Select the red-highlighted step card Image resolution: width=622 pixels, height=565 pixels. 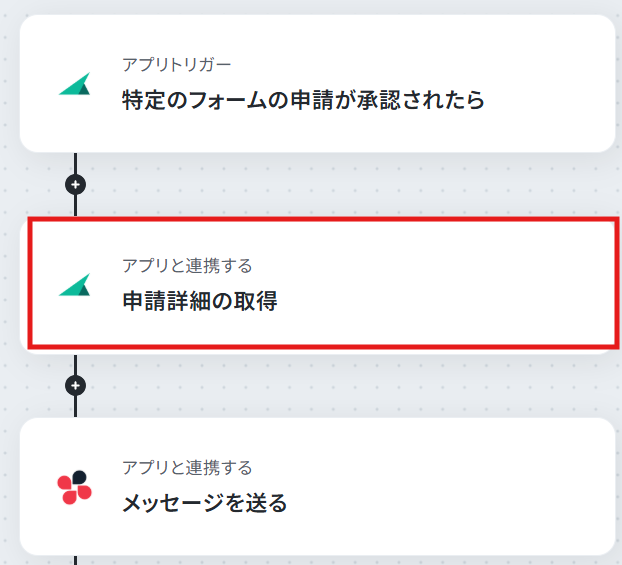[323, 283]
